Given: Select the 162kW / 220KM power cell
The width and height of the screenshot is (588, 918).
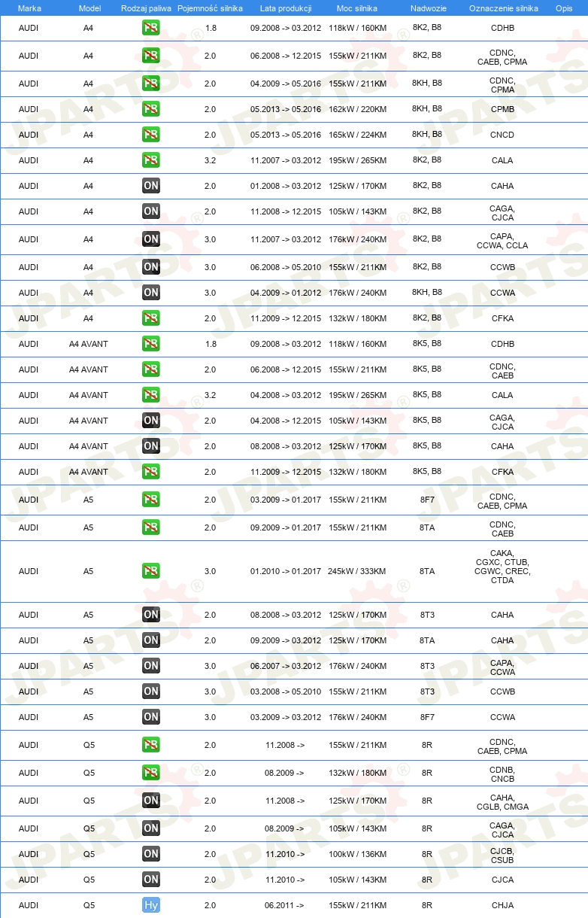Looking at the screenshot, I should coord(358,109).
